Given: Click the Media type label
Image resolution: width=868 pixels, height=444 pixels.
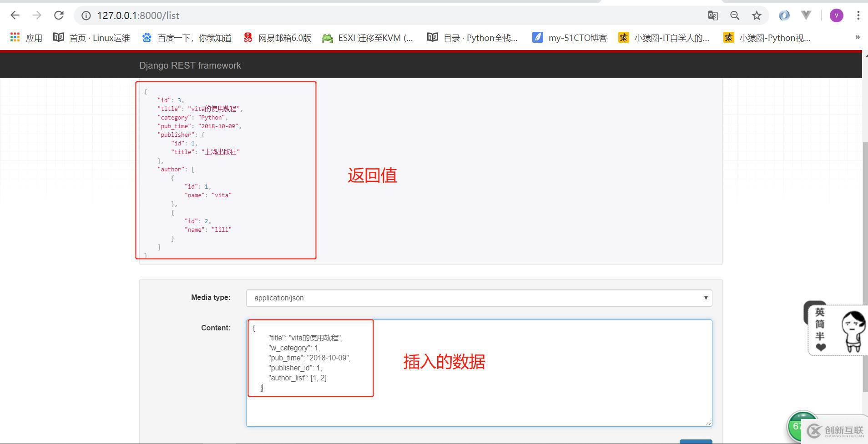Looking at the screenshot, I should point(211,297).
